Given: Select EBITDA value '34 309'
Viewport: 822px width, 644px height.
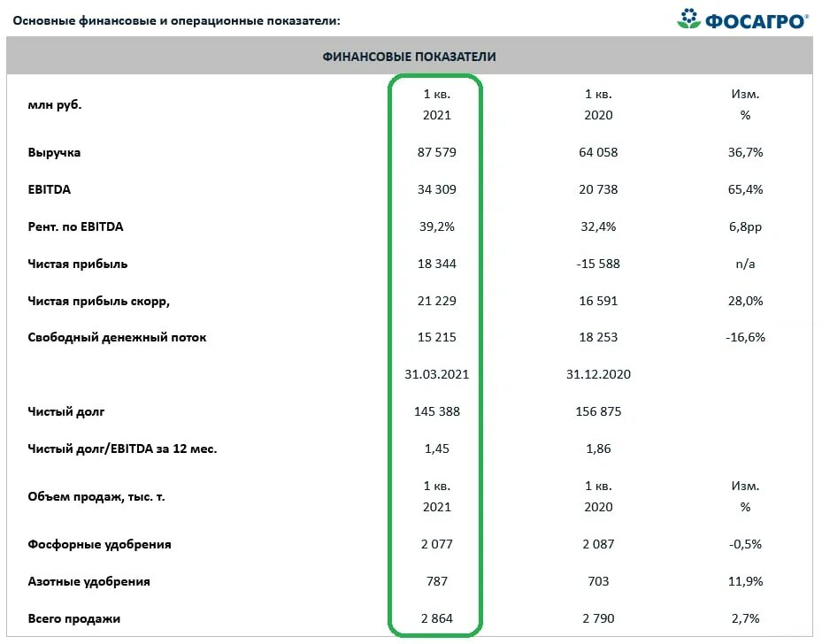Looking at the screenshot, I should [x=437, y=189].
